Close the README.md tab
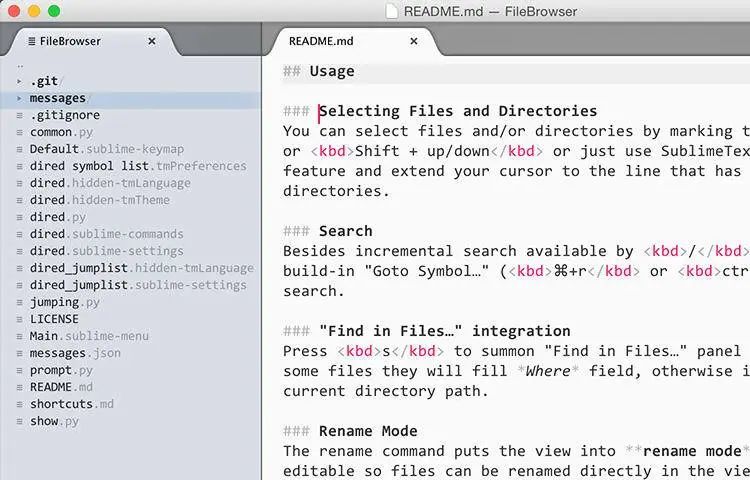This screenshot has width=750, height=480. point(413,41)
